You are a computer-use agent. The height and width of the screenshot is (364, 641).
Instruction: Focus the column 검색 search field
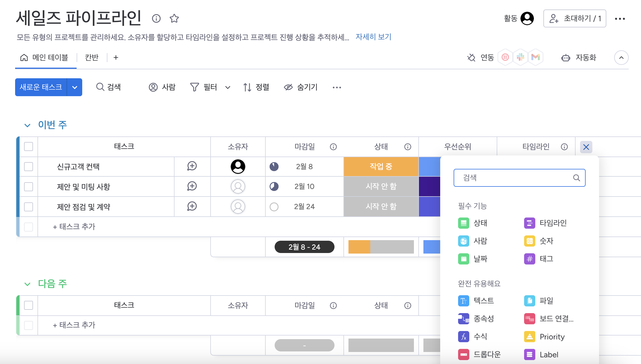coord(515,178)
